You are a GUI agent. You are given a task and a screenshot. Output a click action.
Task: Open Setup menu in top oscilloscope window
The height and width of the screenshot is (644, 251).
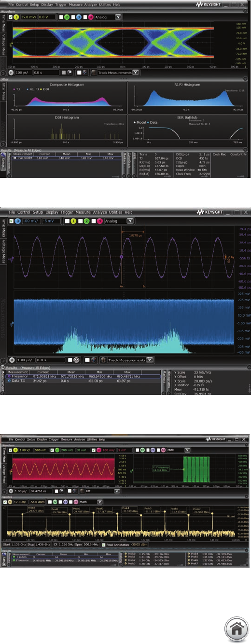point(34,4)
